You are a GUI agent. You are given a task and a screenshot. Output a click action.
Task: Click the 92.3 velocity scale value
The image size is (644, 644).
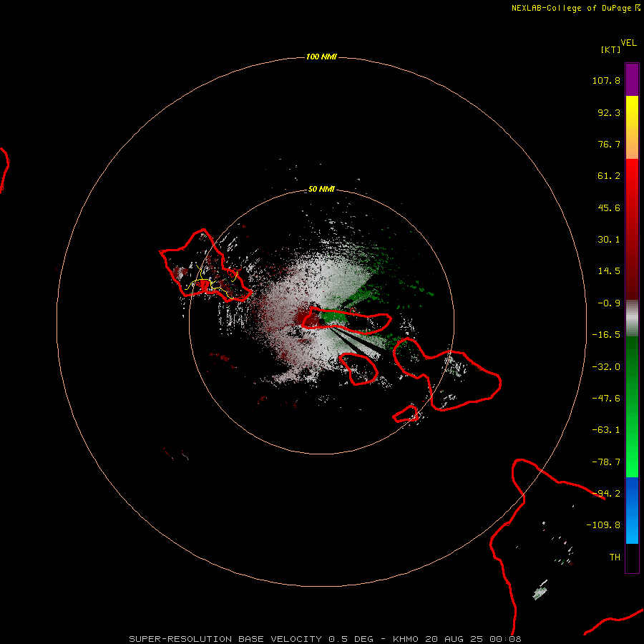coord(609,112)
